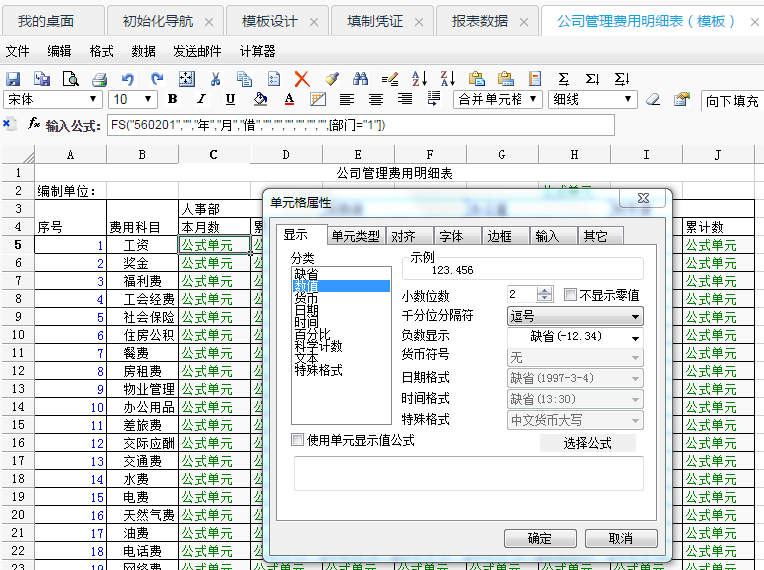Viewport: 764px width, 570px height.
Task: Select 百分比 in the category list
Action: click(310, 334)
